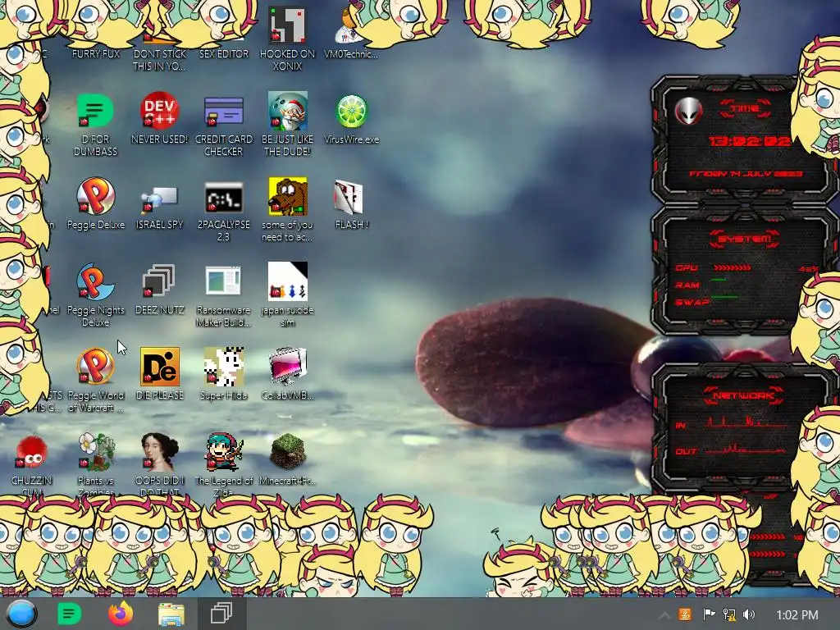Click the 1:02 PM taskbar clock
Image resolution: width=840 pixels, height=630 pixels.
click(x=797, y=615)
